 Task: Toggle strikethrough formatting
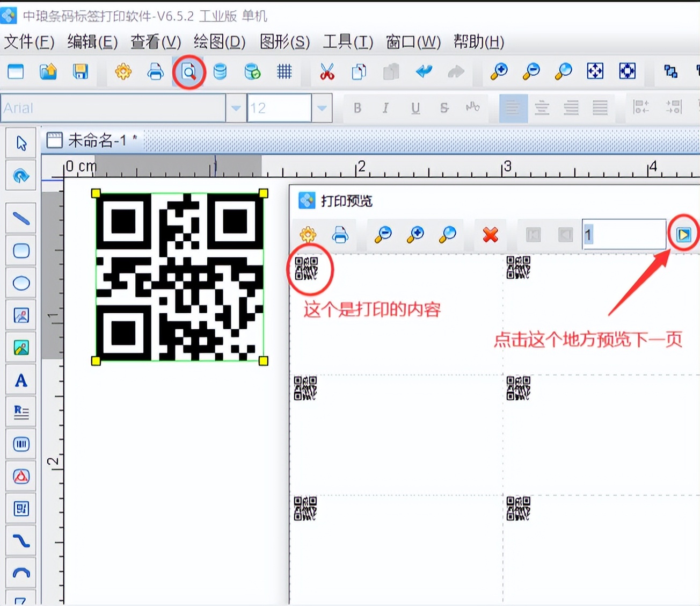(444, 108)
